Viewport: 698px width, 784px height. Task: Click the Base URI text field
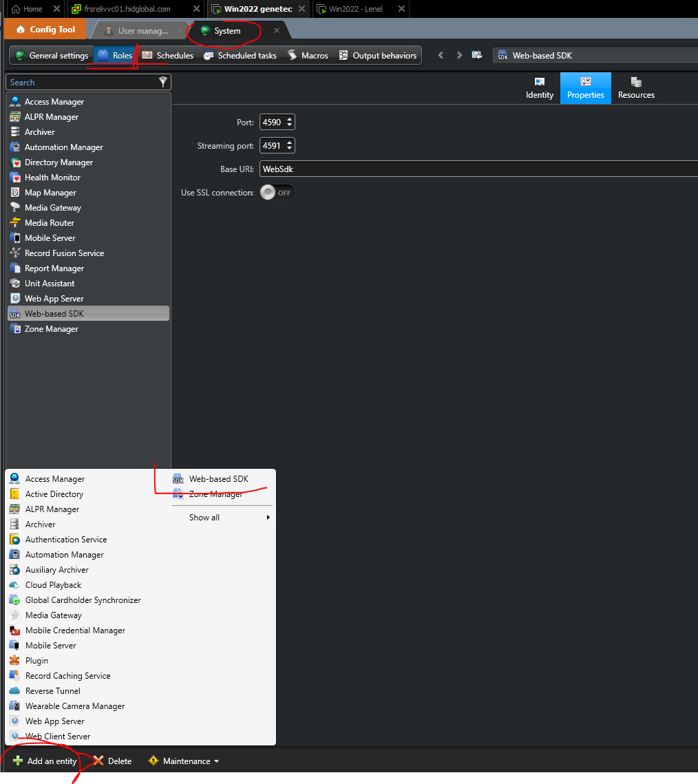point(475,169)
